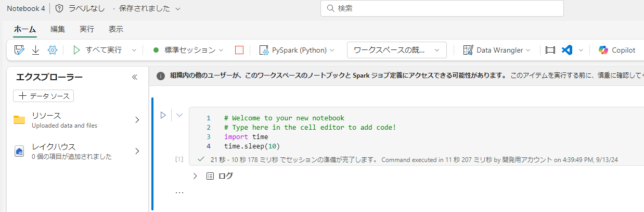Click the Data Wrangler icon
This screenshot has height=212, width=644.
coord(468,50)
